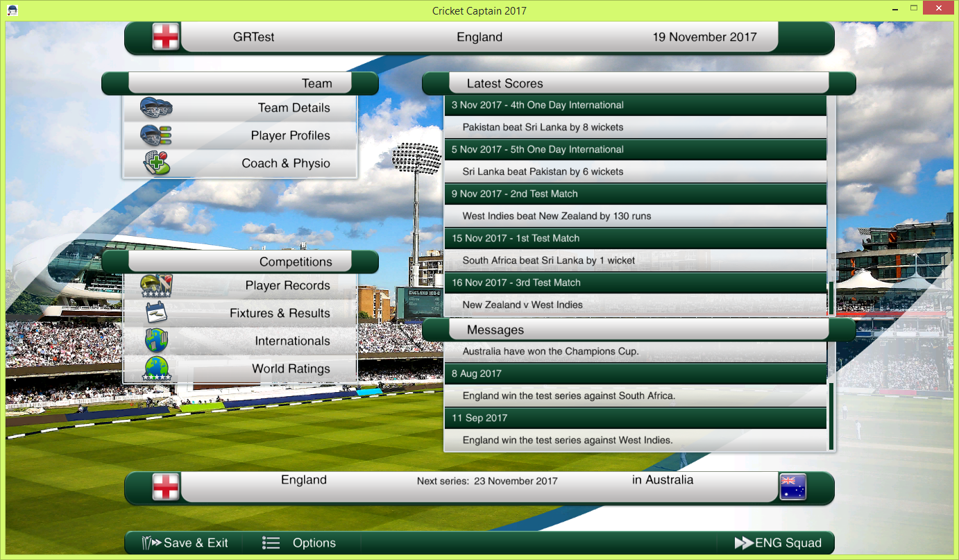The image size is (959, 560).
Task: Click the Cricket Captain app icon in title bar
Action: [x=12, y=10]
